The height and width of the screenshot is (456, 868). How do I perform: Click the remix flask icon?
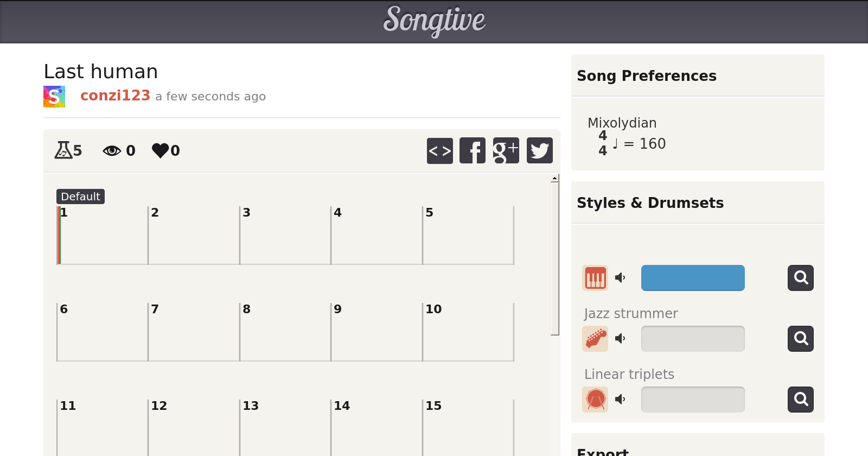coord(63,150)
